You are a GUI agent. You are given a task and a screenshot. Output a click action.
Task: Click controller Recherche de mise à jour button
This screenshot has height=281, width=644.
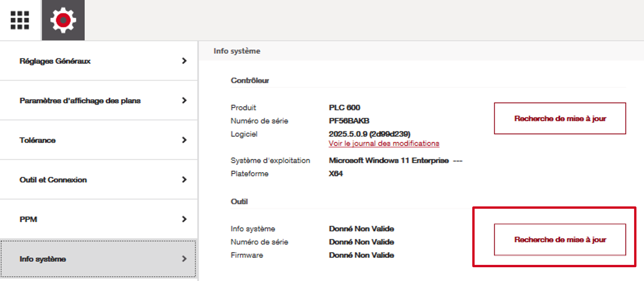point(560,119)
